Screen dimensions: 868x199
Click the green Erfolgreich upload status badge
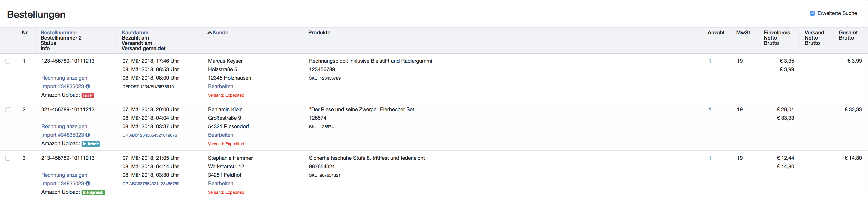pyautogui.click(x=93, y=192)
